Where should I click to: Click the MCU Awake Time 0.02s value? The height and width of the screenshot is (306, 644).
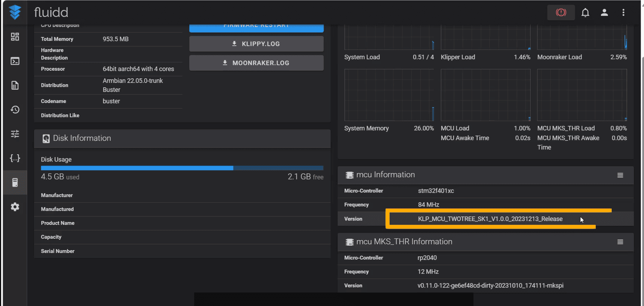522,138
